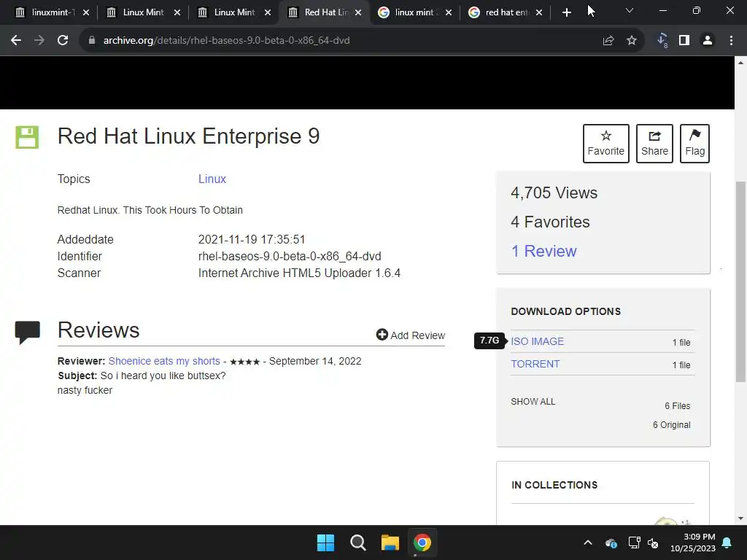Open the notifications bell icon
The image size is (747, 560).
[x=727, y=542]
